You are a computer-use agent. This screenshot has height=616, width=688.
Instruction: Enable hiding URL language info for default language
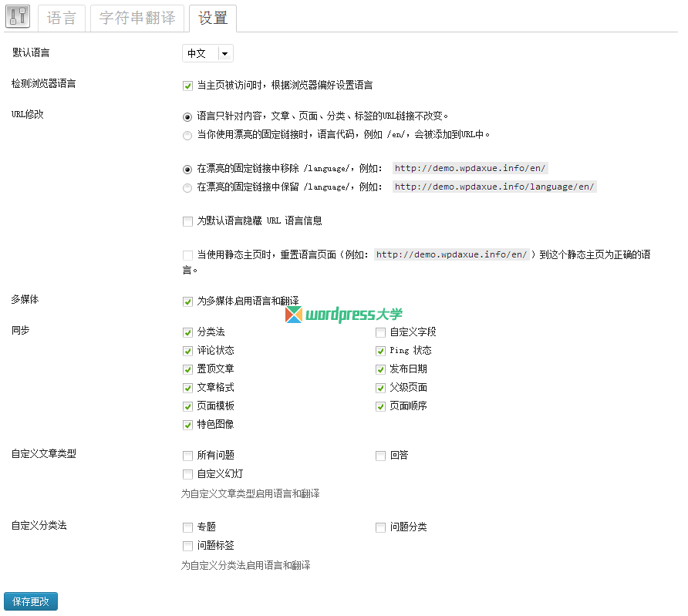pyautogui.click(x=187, y=221)
